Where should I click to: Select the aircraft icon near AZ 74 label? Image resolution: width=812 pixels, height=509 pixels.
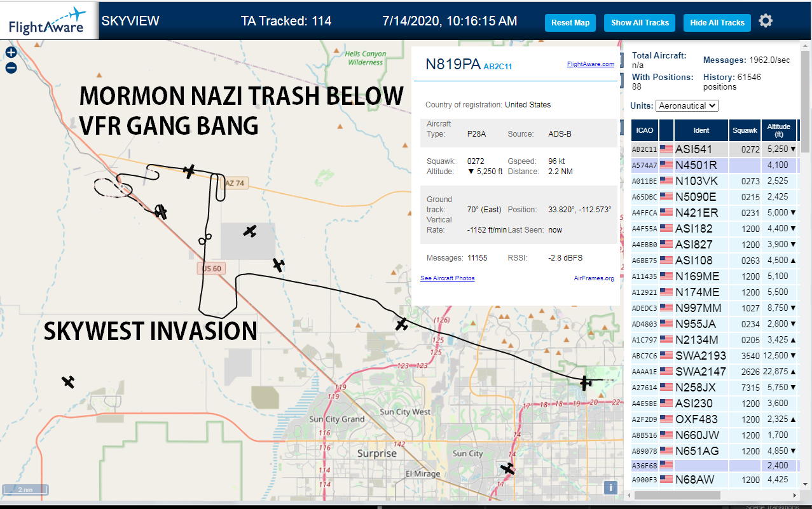click(x=189, y=170)
